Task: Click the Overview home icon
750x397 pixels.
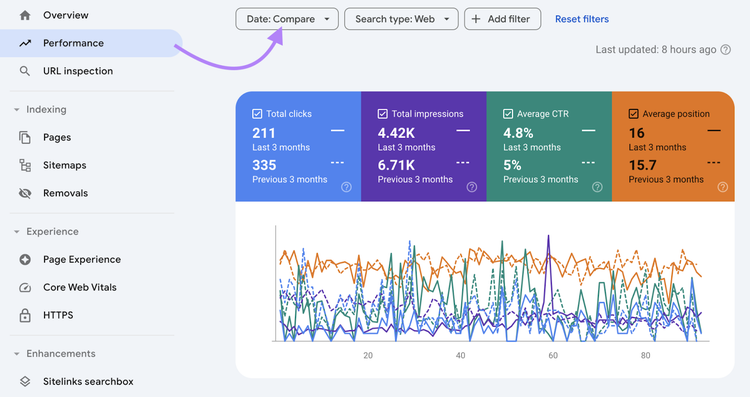Action: 25,15
